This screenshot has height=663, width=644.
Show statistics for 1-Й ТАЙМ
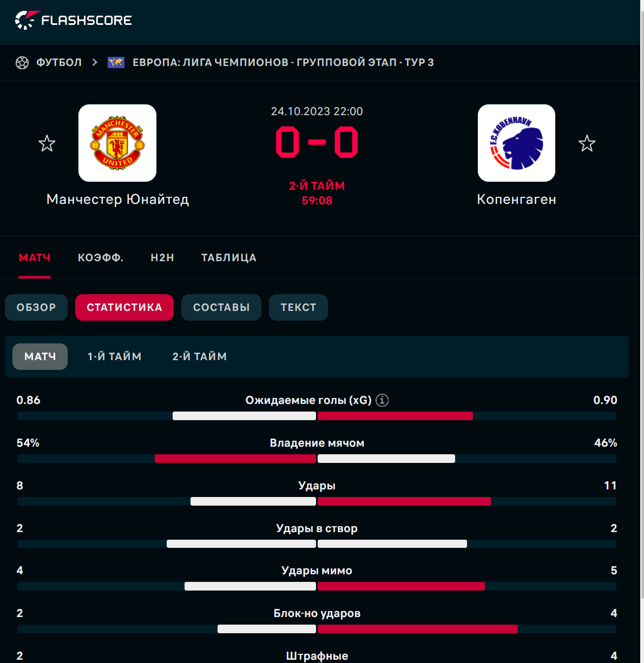click(x=115, y=357)
